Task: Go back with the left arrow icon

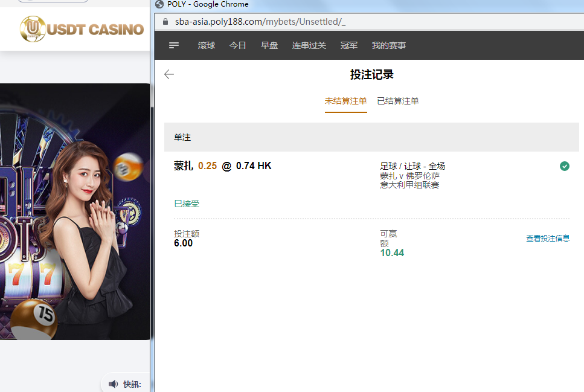Action: [169, 74]
